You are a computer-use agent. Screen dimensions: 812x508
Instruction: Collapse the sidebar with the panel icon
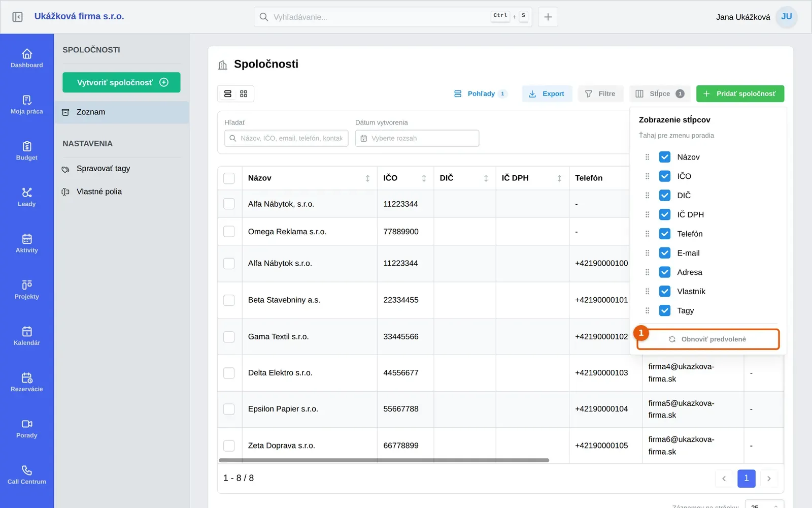coord(17,17)
